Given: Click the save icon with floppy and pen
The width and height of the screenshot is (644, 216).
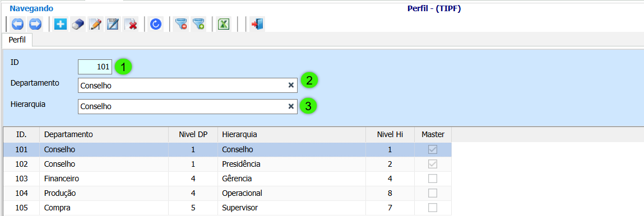Looking at the screenshot, I should [113, 25].
